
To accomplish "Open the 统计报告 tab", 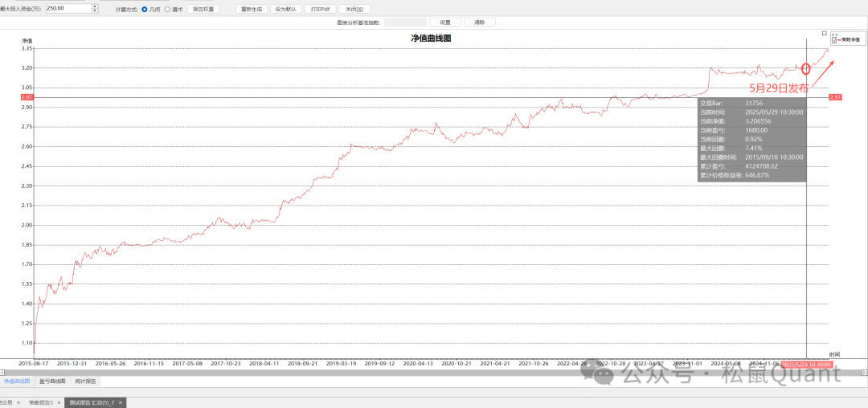I will 86,381.
